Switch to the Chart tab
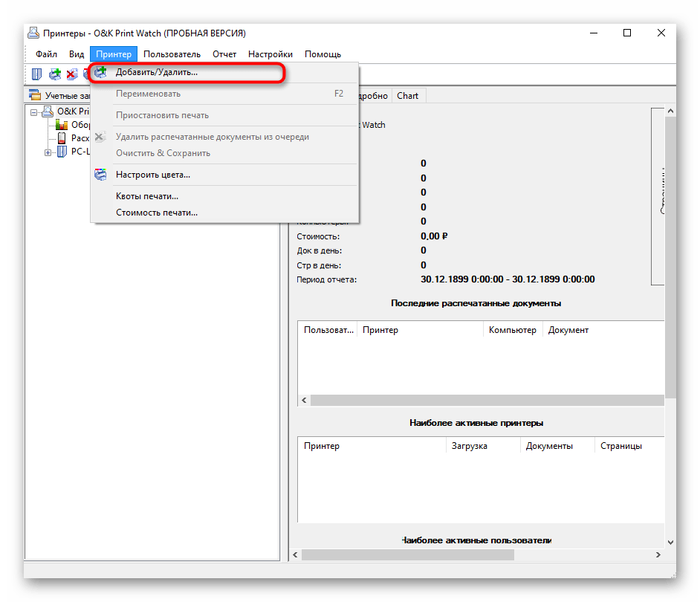The width and height of the screenshot is (700, 602). pos(408,96)
